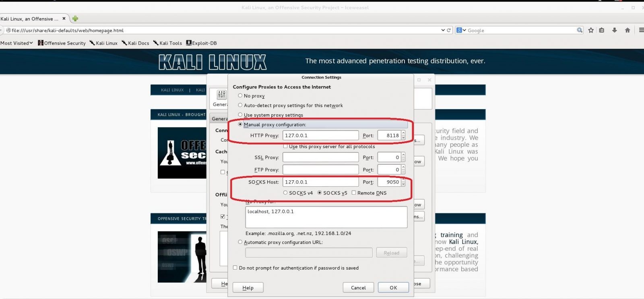This screenshot has height=299, width=644.
Task: Check Use this proxy server for all protocols
Action: click(x=285, y=146)
